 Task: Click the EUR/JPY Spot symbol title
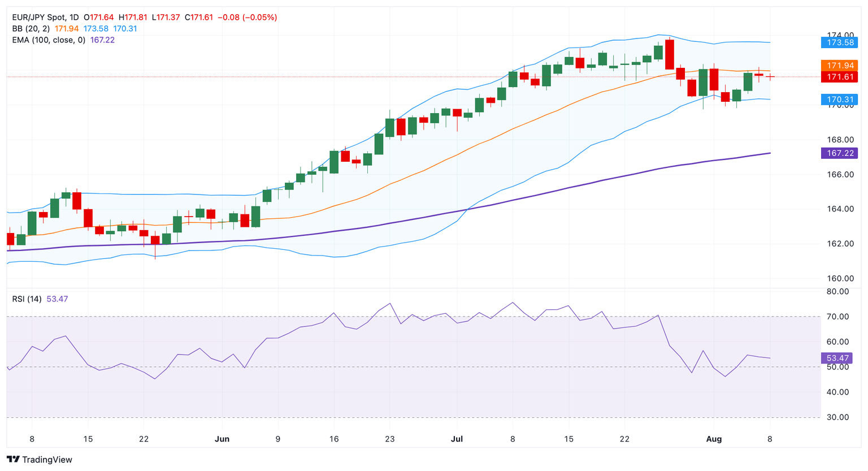point(38,18)
